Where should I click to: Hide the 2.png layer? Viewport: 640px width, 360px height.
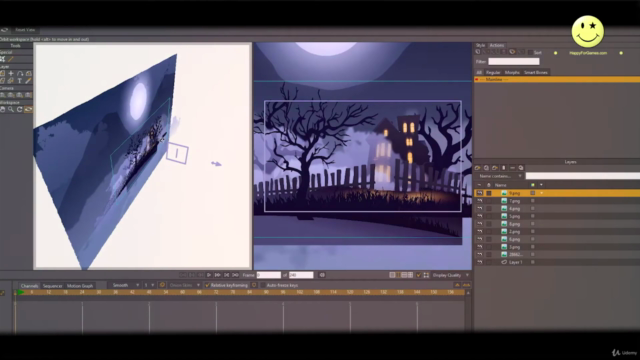[x=480, y=231]
